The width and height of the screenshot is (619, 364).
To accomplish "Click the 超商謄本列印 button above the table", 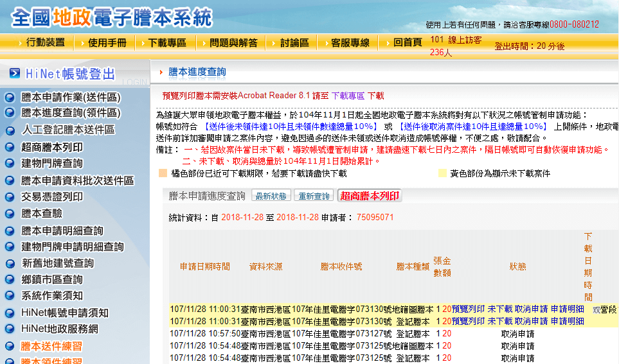I will click(370, 196).
